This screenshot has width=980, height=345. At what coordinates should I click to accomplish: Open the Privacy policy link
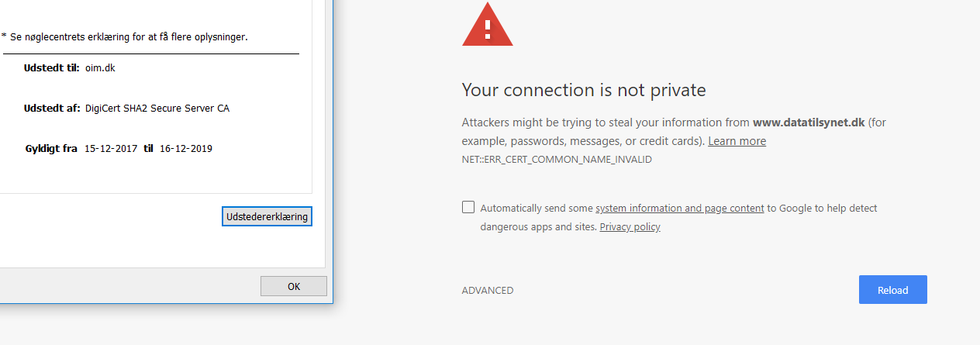click(630, 227)
